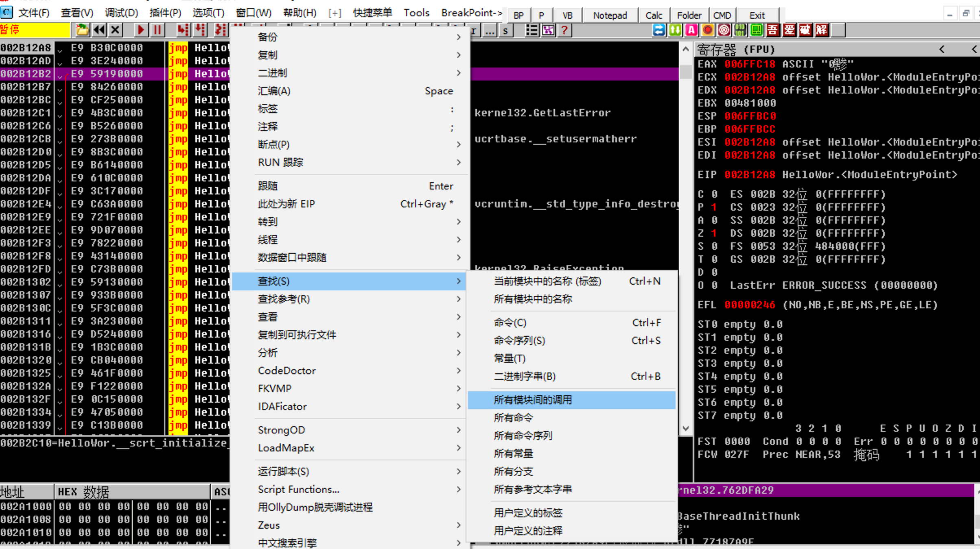
Task: Click the 地址 column header in the dump
Action: point(26,492)
